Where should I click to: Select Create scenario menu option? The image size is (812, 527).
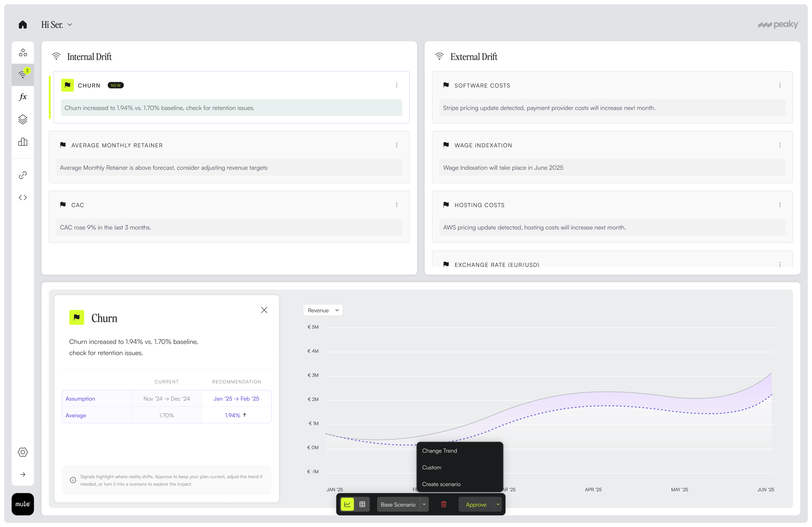(x=441, y=484)
